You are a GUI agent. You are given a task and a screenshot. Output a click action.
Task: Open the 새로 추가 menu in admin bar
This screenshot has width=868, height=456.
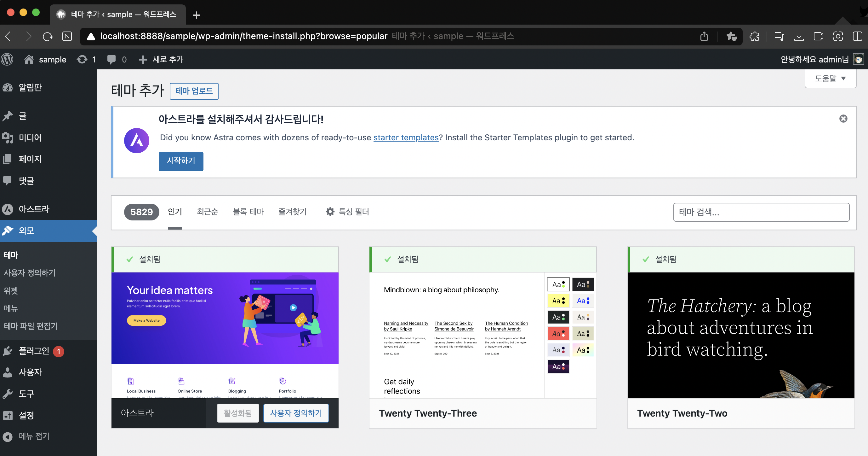click(x=161, y=59)
